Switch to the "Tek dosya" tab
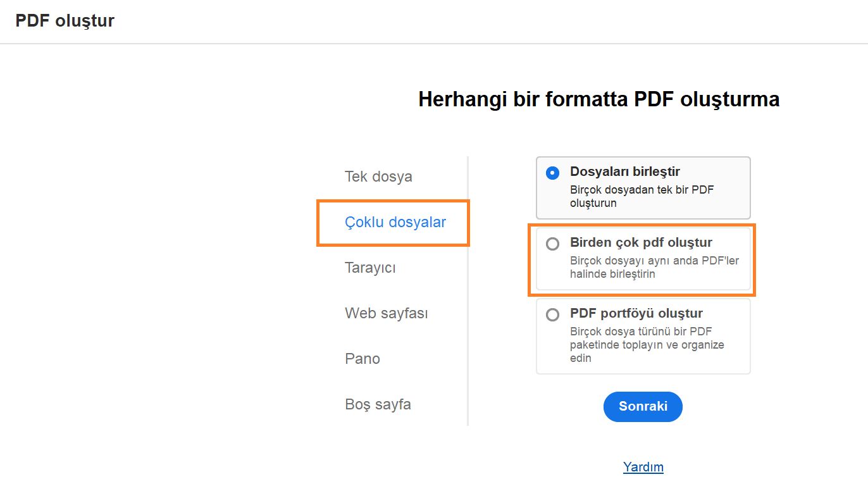The image size is (868, 491). 378,177
